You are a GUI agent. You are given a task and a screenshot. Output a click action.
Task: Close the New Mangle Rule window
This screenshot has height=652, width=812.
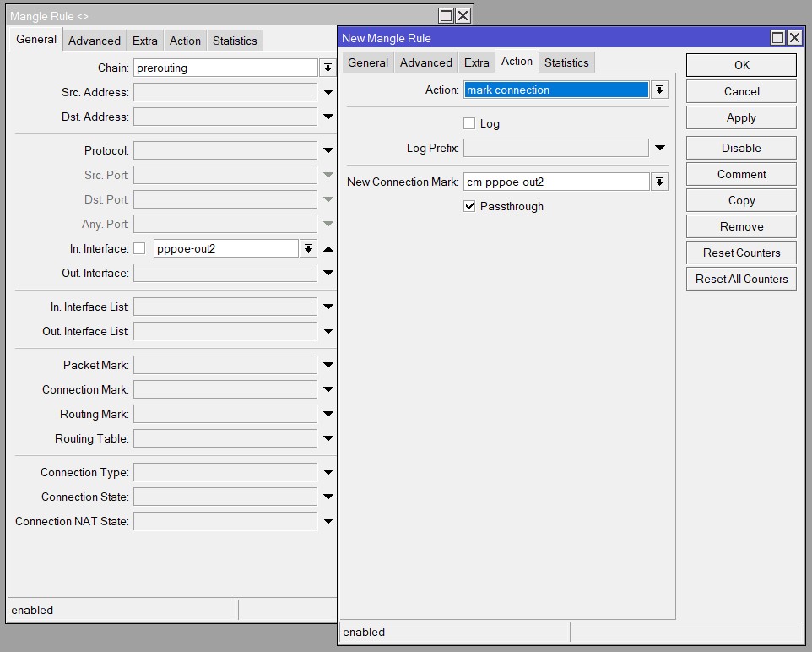point(794,38)
